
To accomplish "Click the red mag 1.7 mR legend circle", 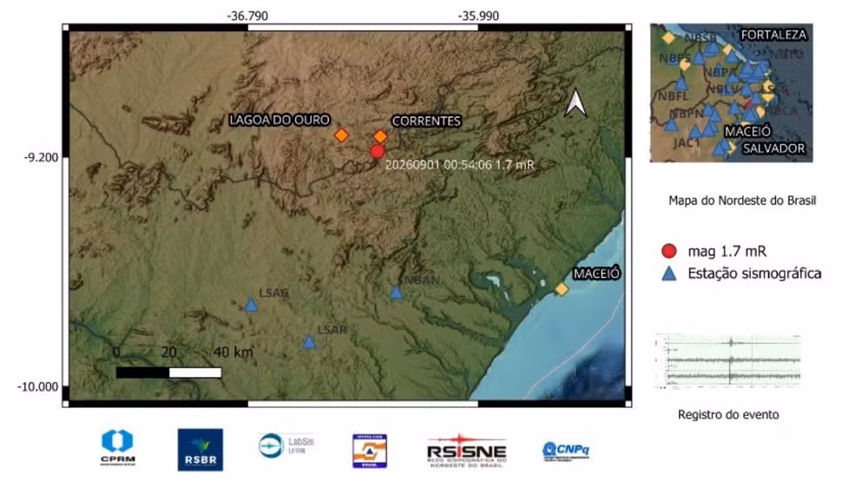I will click(669, 251).
